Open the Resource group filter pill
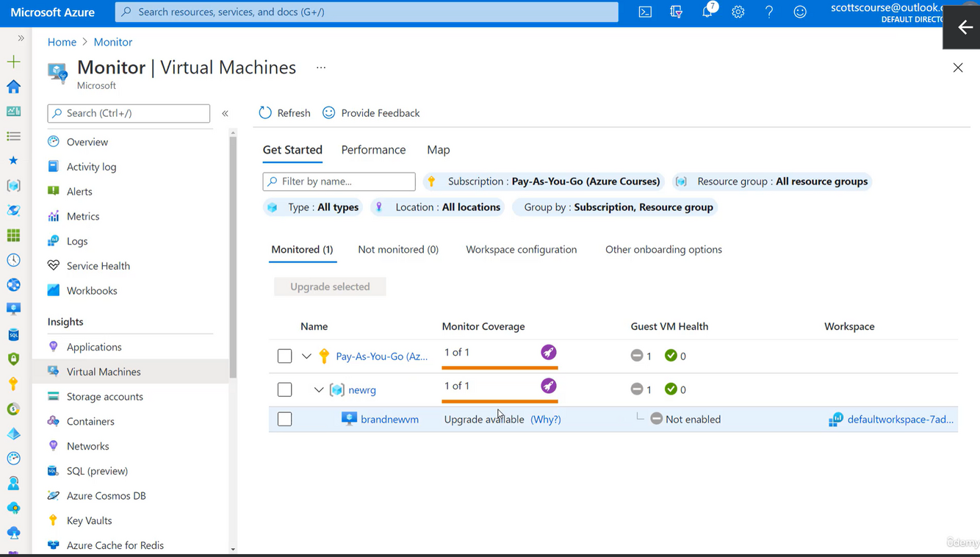The height and width of the screenshot is (557, 980). 772,182
